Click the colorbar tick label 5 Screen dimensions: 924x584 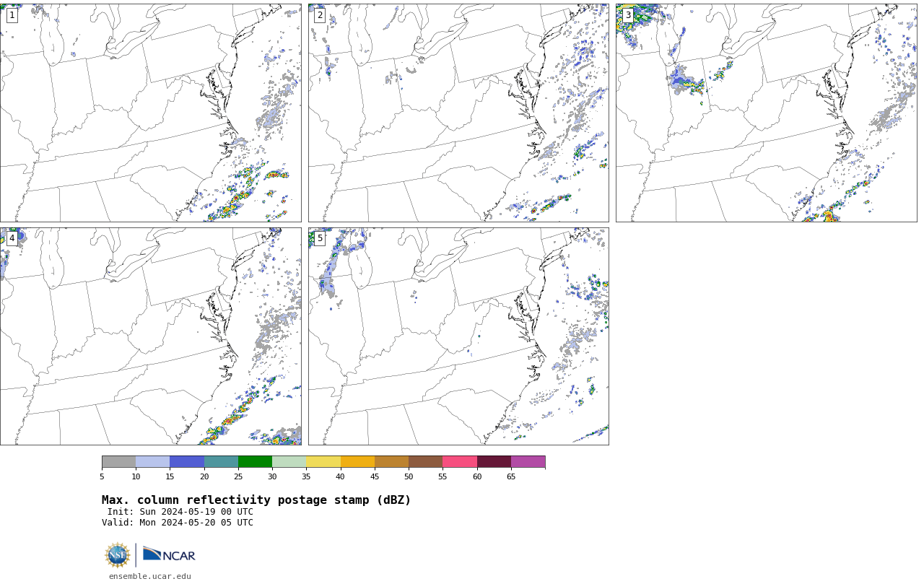102,476
